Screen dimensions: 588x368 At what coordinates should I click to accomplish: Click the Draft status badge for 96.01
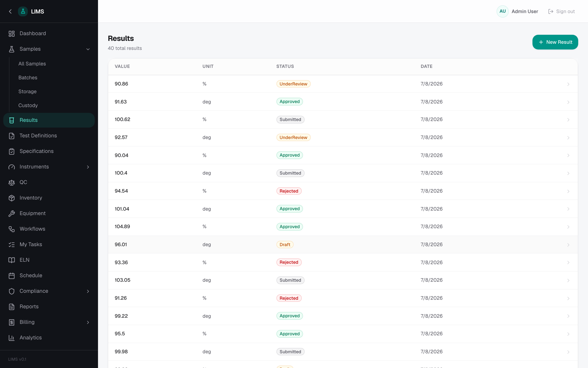(285, 245)
